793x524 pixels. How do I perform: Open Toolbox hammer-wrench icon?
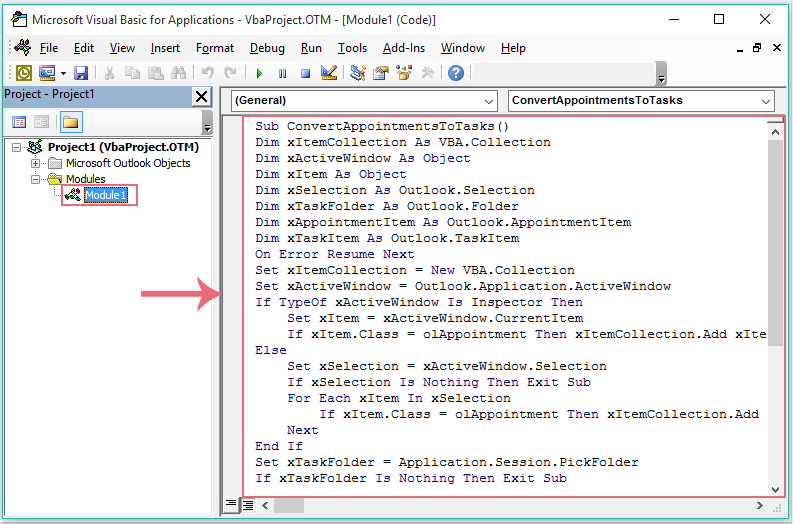(x=427, y=73)
